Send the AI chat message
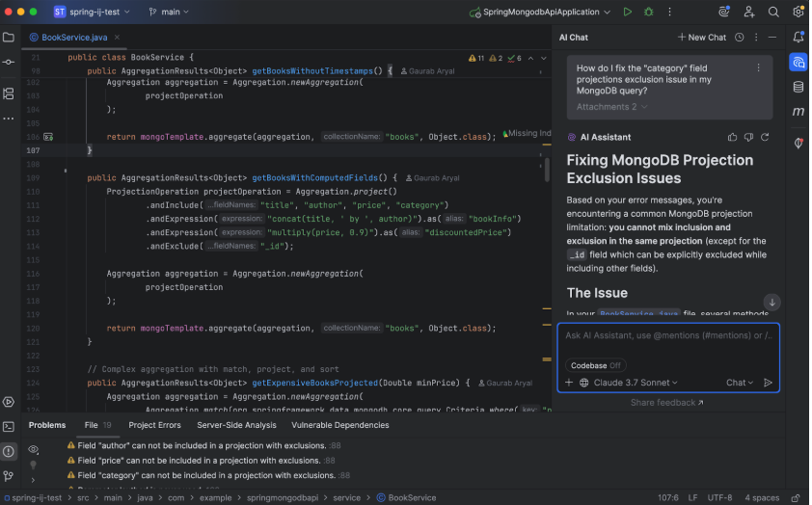 (768, 383)
